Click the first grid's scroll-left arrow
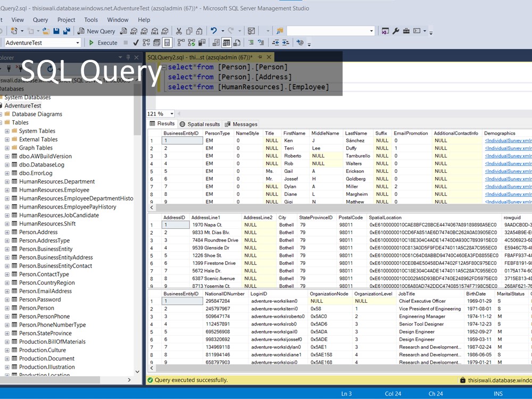This screenshot has width=532, height=399. pos(152,207)
